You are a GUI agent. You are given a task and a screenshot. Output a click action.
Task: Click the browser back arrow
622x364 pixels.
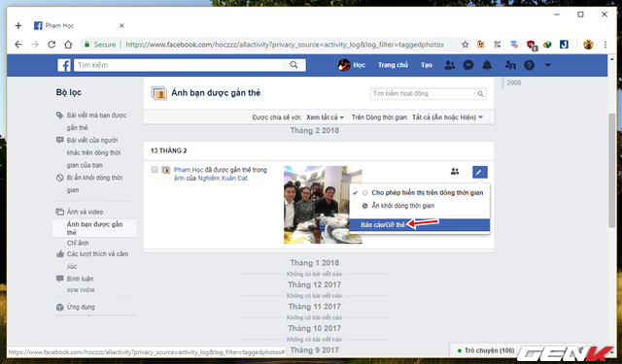pyautogui.click(x=18, y=45)
